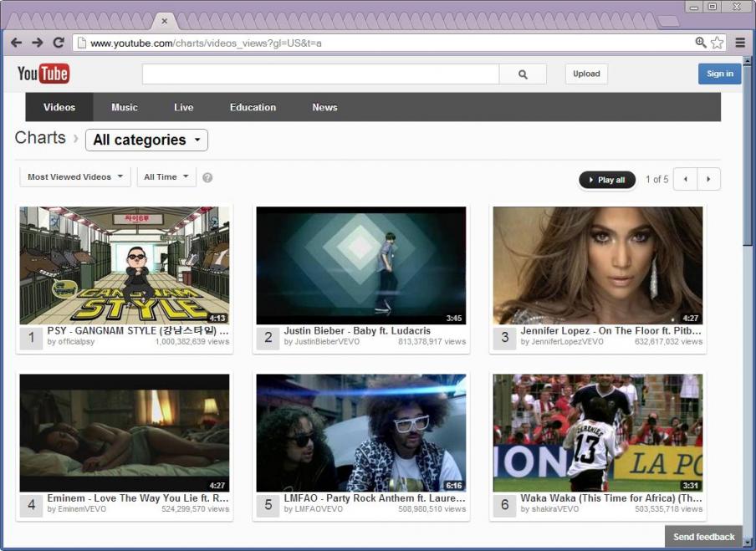Bookmark page using star icon
The width and height of the screenshot is (756, 551).
tap(717, 43)
